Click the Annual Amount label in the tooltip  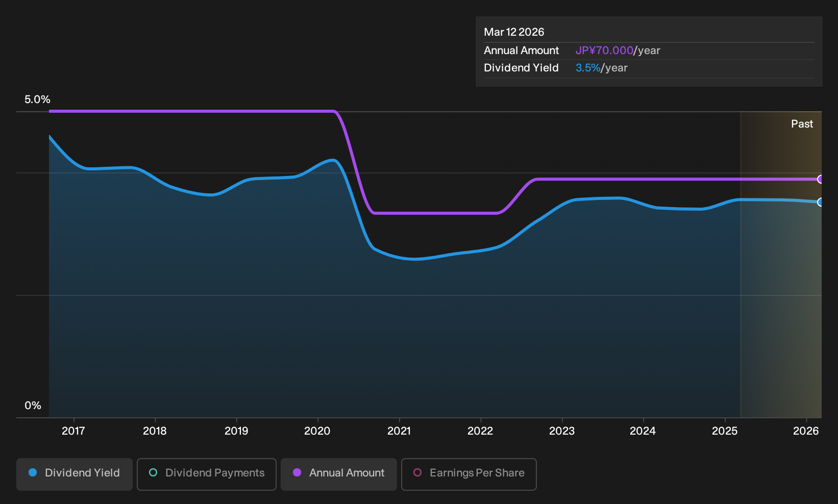tap(521, 51)
